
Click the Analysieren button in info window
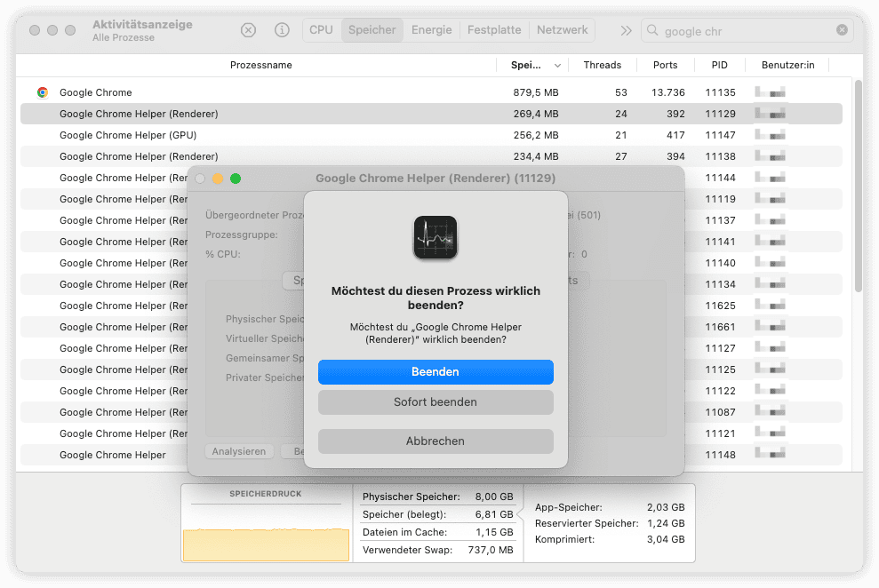239,451
